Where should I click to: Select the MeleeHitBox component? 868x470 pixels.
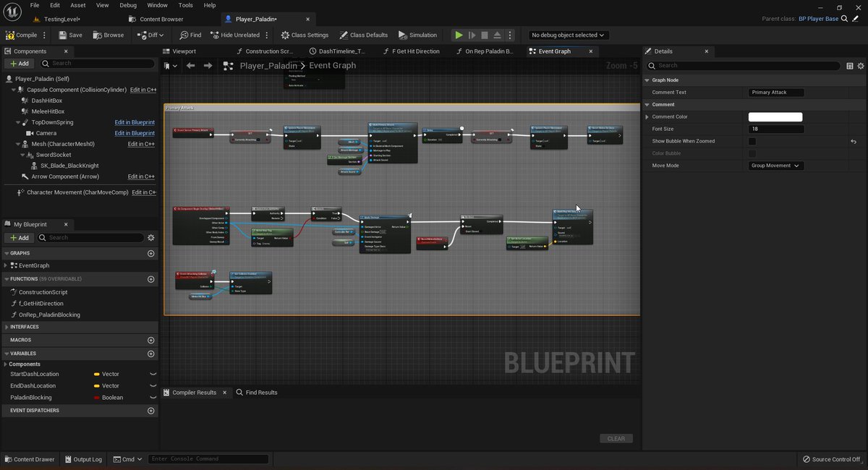[x=47, y=111]
